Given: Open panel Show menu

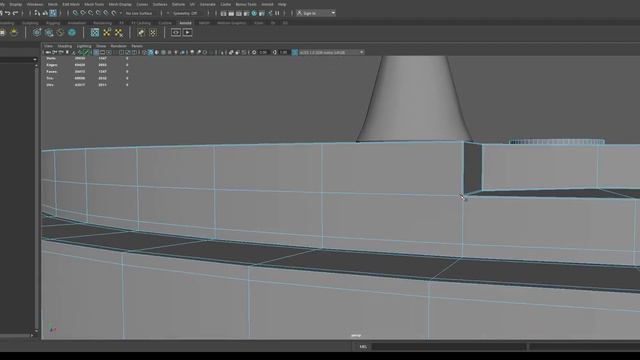Looking at the screenshot, I should pyautogui.click(x=101, y=46).
